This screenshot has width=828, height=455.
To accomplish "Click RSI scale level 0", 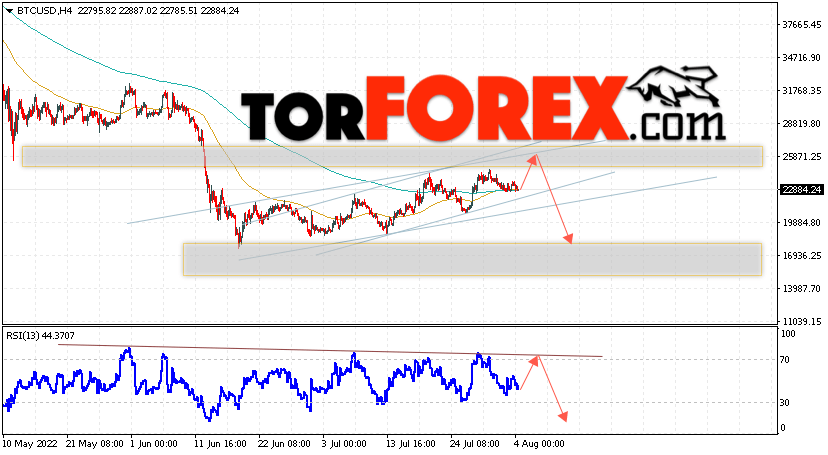I will (x=783, y=428).
